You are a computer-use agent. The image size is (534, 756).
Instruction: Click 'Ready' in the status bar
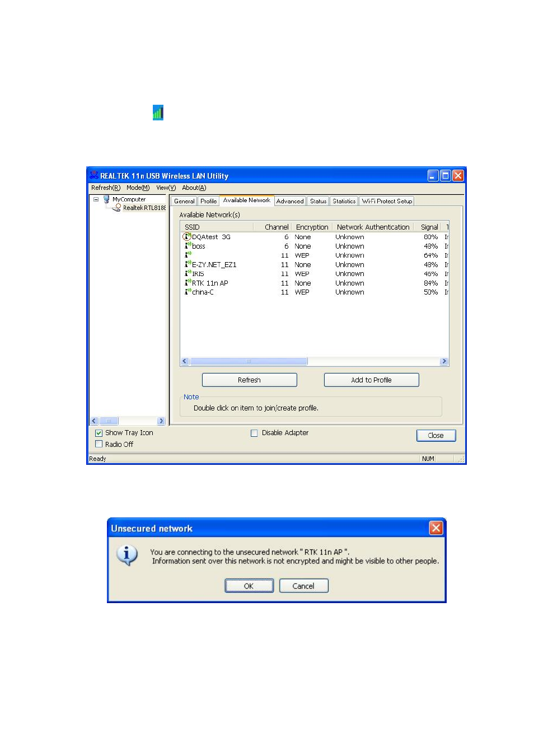[x=97, y=459]
